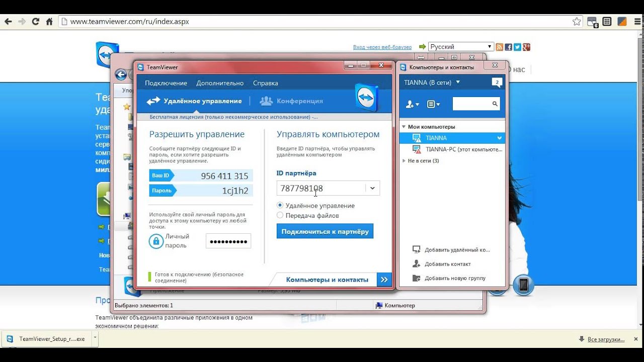644x362 pixels.
Task: Click the free license notice bar
Action: pyautogui.click(x=264, y=117)
